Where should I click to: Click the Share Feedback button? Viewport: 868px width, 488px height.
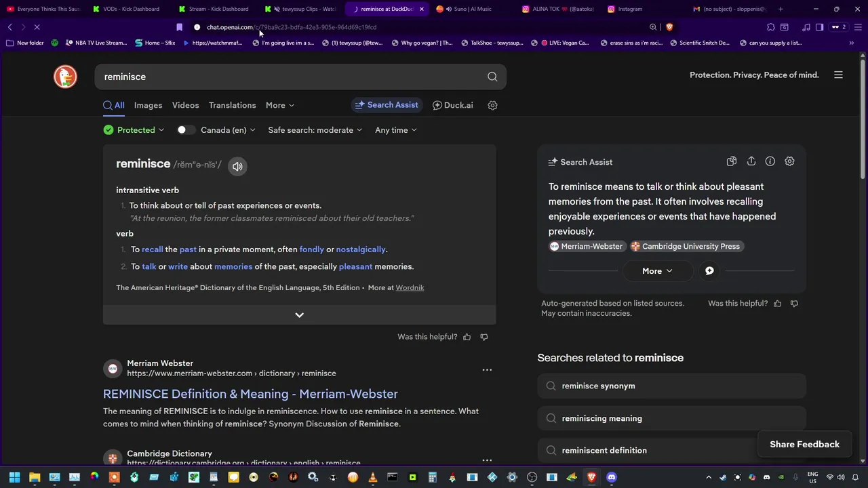(804, 444)
